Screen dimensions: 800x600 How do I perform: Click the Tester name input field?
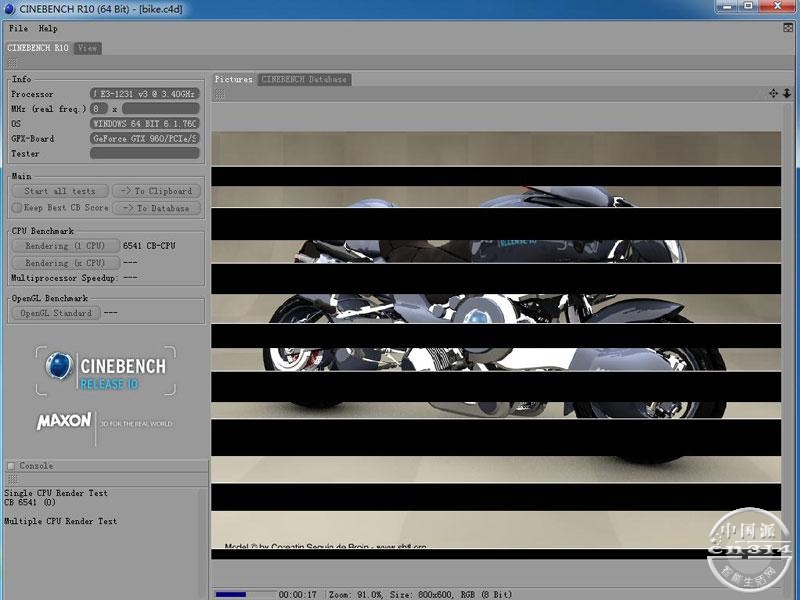click(x=145, y=154)
